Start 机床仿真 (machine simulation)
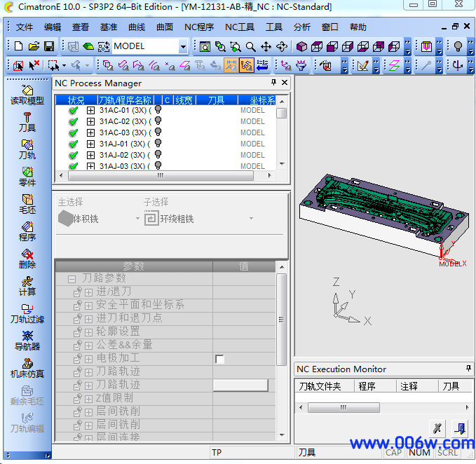Screen dimensions: 476x464 (x=27, y=369)
